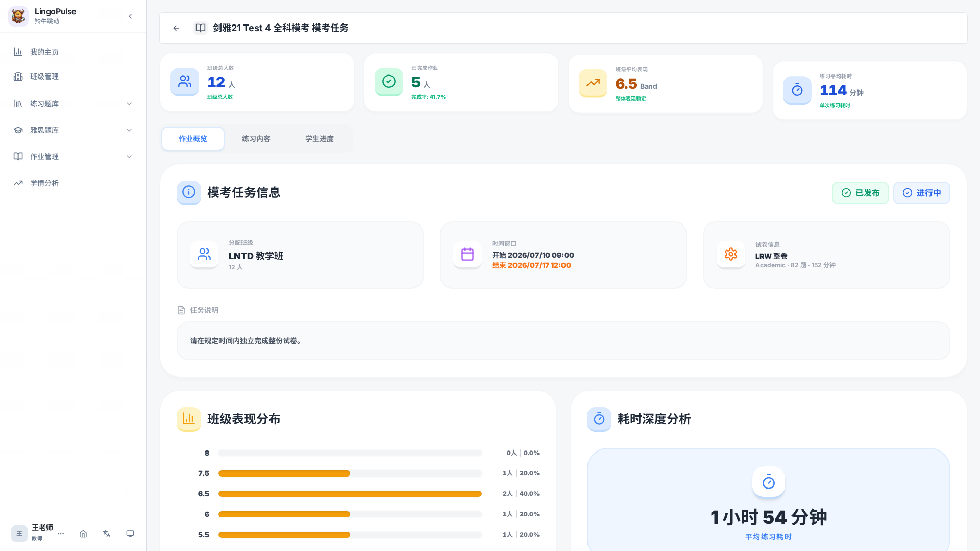Click the 班级平均表现 trending-up icon

pos(593,83)
